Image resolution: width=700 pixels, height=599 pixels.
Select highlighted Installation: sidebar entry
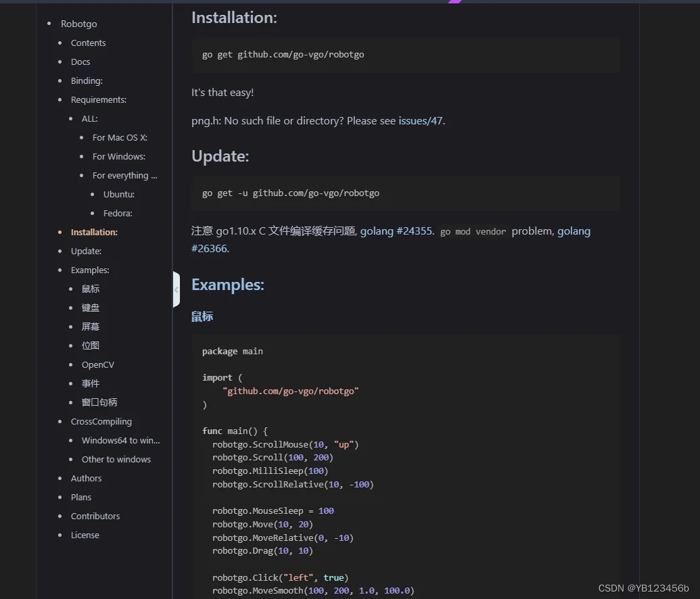94,232
